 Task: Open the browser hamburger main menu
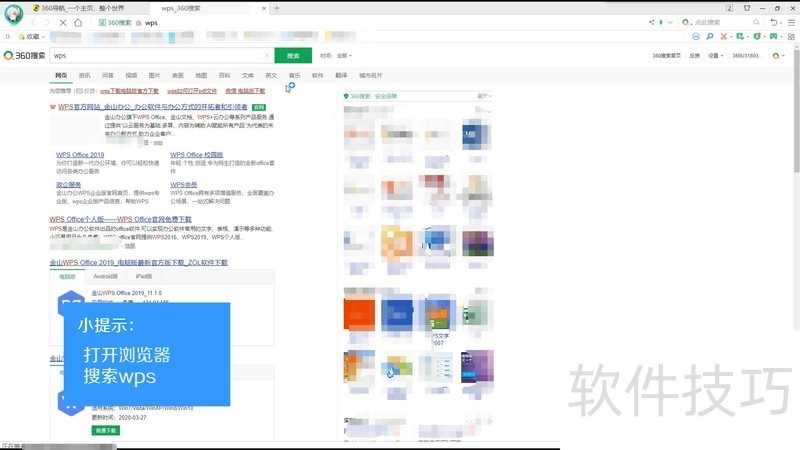[x=791, y=22]
